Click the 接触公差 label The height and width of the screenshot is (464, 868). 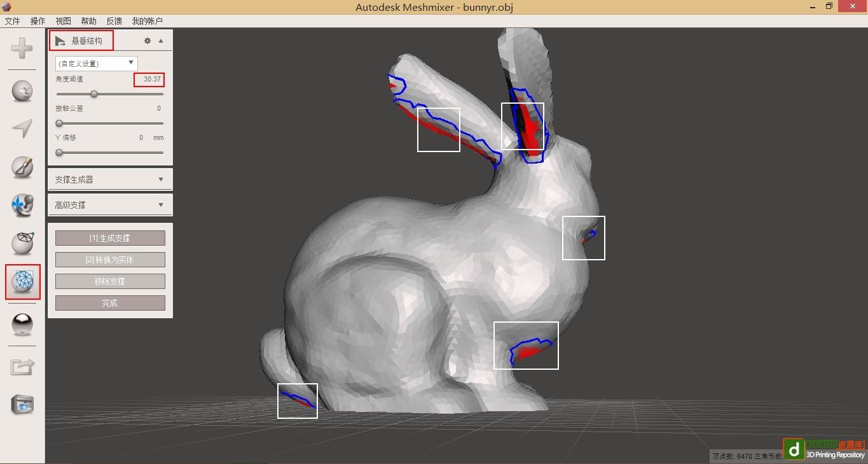coord(69,108)
